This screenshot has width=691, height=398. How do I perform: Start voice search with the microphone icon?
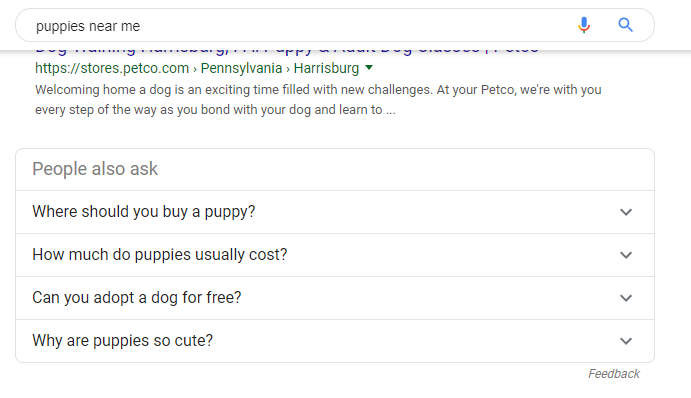point(584,25)
